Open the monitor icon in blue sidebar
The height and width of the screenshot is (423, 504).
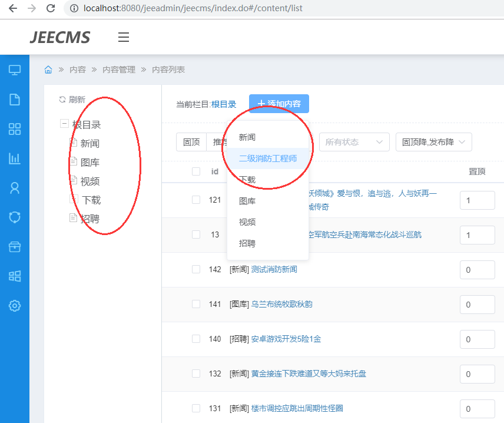point(15,70)
